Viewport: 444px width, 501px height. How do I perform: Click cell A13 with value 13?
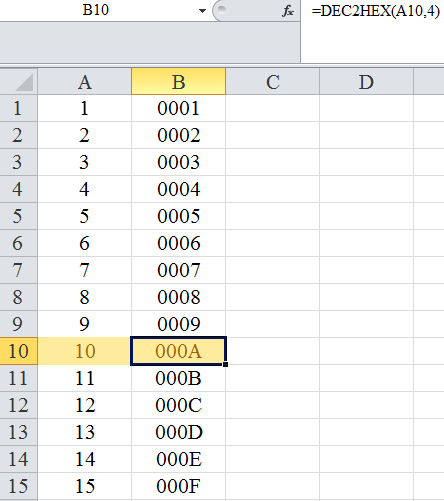click(85, 432)
